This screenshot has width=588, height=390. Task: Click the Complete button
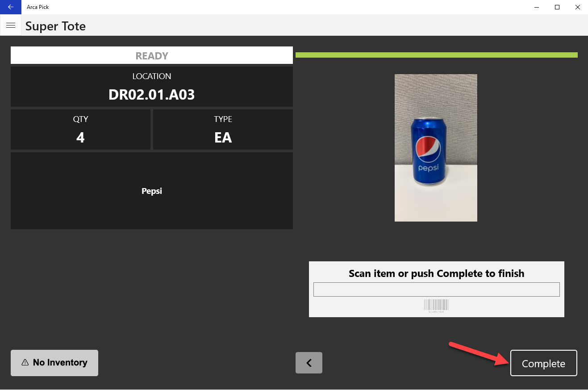tap(543, 363)
